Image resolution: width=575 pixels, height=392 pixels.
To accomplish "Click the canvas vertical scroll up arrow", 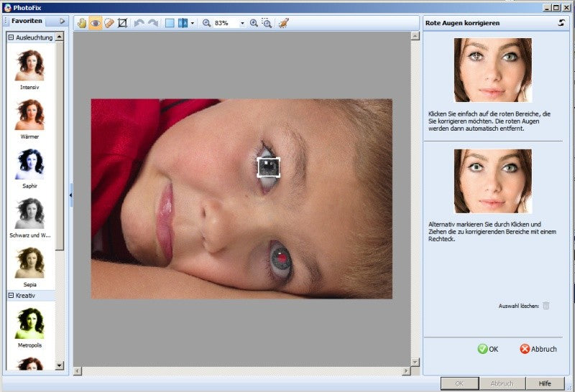I will 415,35.
